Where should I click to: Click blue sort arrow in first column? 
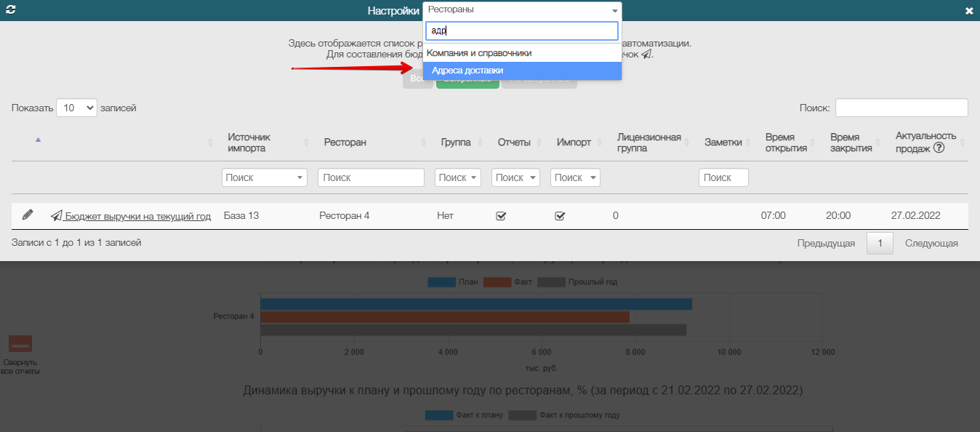pos(38,139)
